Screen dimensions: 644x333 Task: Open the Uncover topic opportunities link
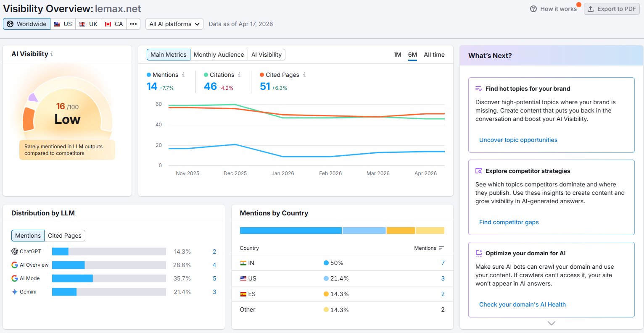[x=518, y=140]
